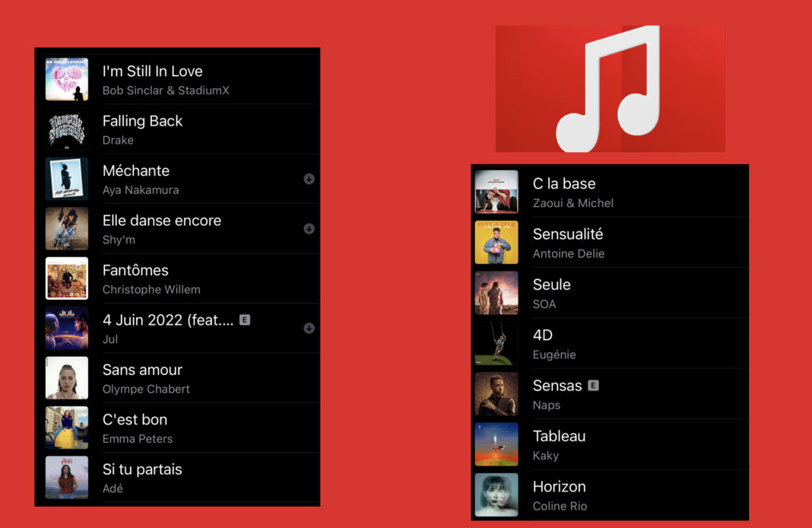Click artist name Aya Nakamura
The image size is (812, 528).
coord(141,189)
